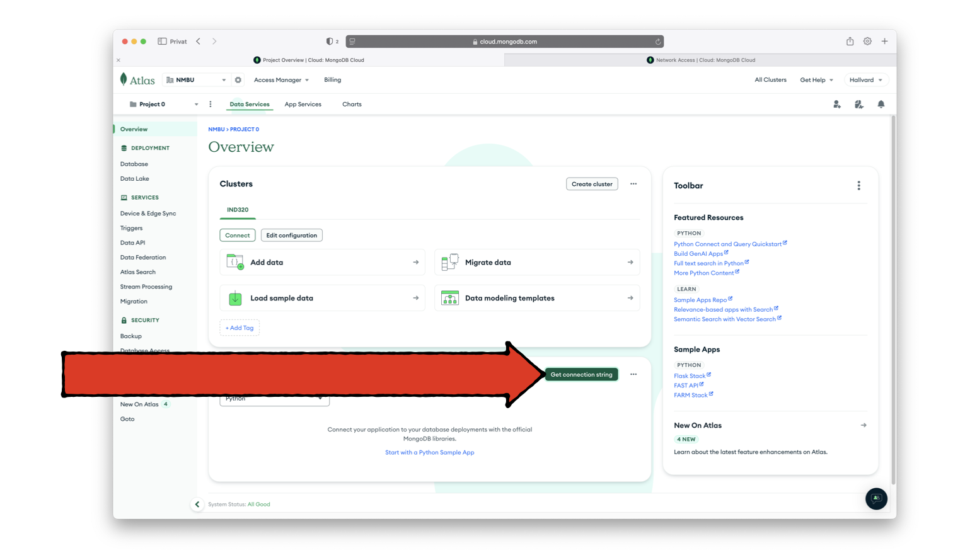
Task: Click the Add Tag button
Action: pos(240,328)
